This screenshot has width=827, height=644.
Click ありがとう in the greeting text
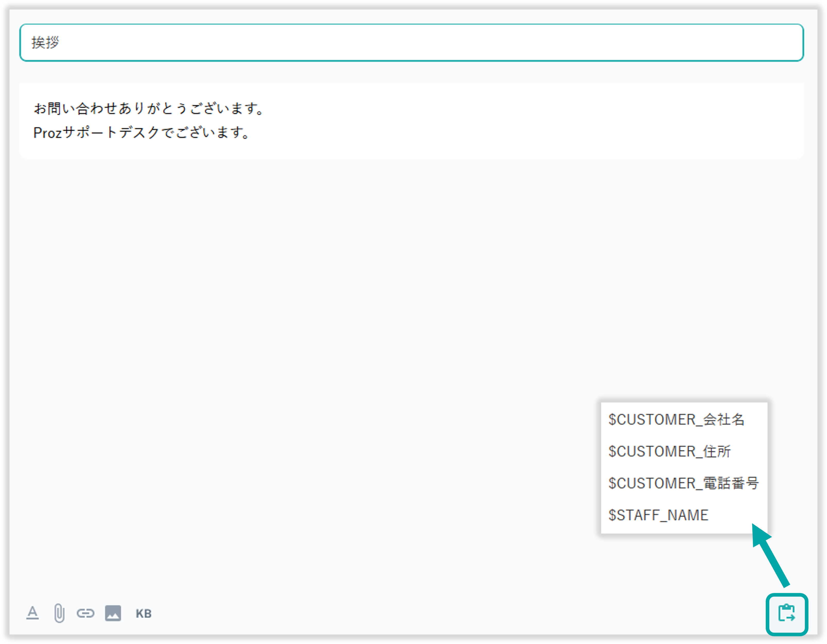[153, 109]
